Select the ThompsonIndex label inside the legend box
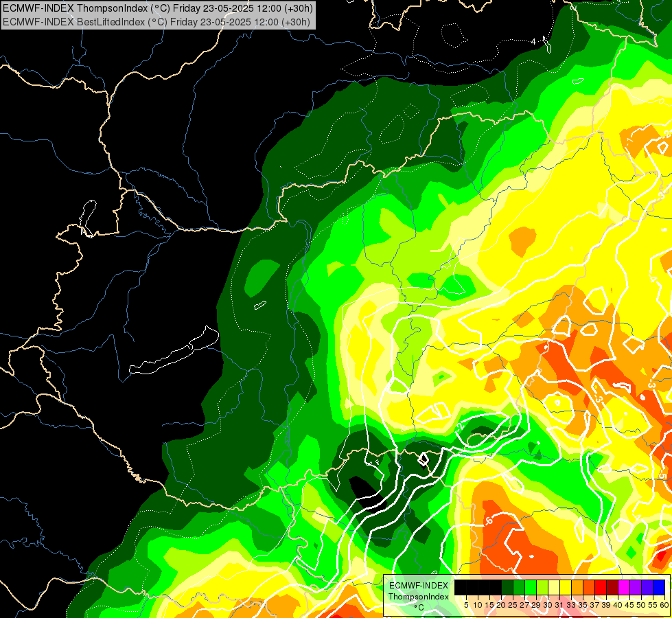The width and height of the screenshot is (672, 618). tap(418, 597)
